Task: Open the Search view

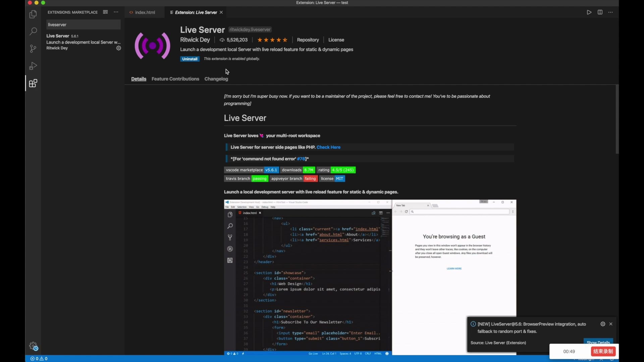Action: [33, 31]
